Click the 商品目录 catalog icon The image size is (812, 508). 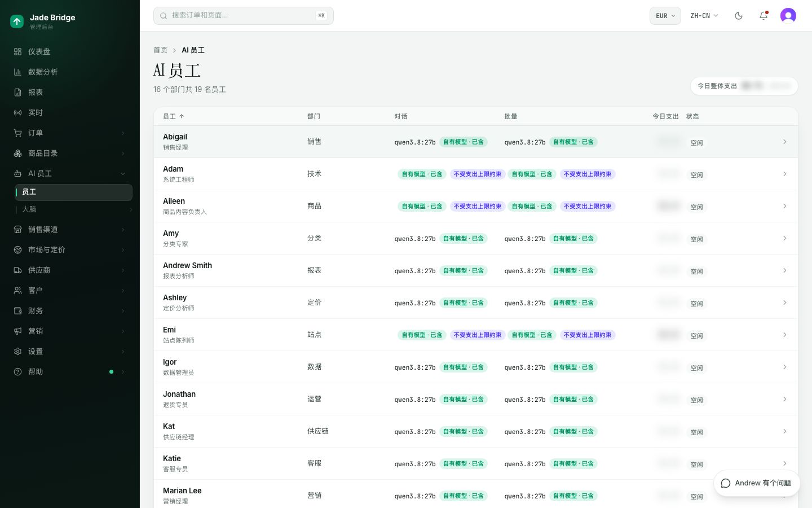[x=17, y=153]
